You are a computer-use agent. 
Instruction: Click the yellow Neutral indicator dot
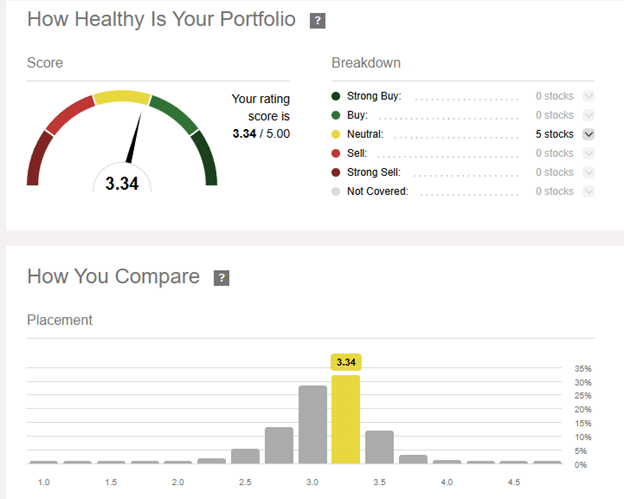(337, 134)
